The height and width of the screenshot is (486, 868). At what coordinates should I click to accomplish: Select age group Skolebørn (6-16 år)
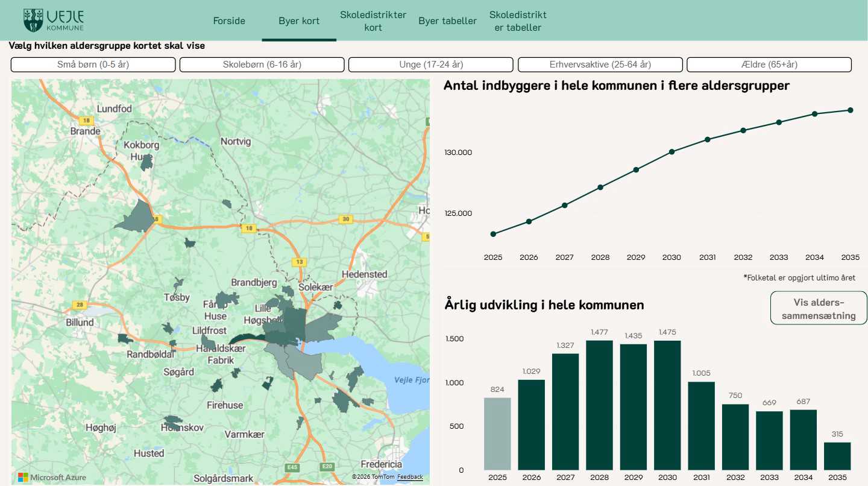tap(262, 65)
